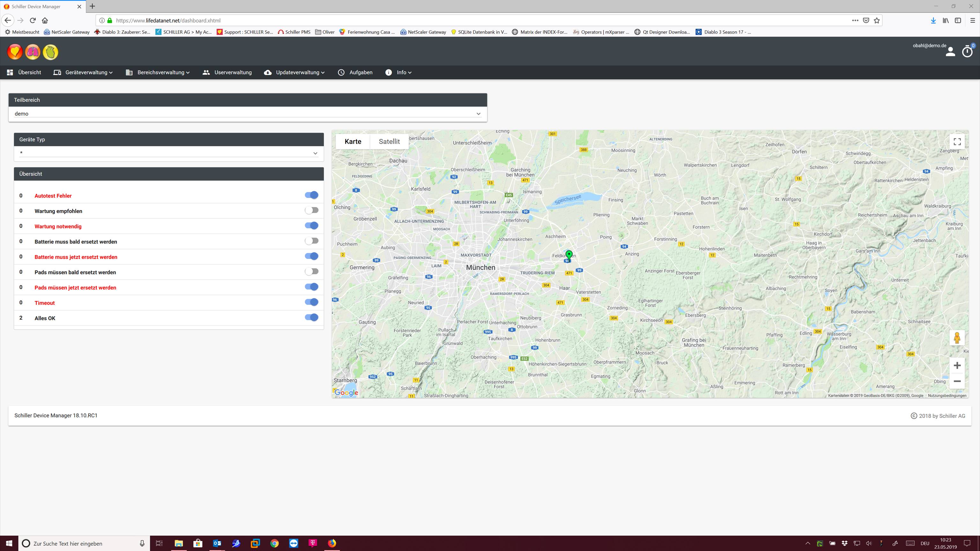This screenshot has height=551, width=980.
Task: Toggle the Autotest Fehler switch
Action: click(x=312, y=195)
